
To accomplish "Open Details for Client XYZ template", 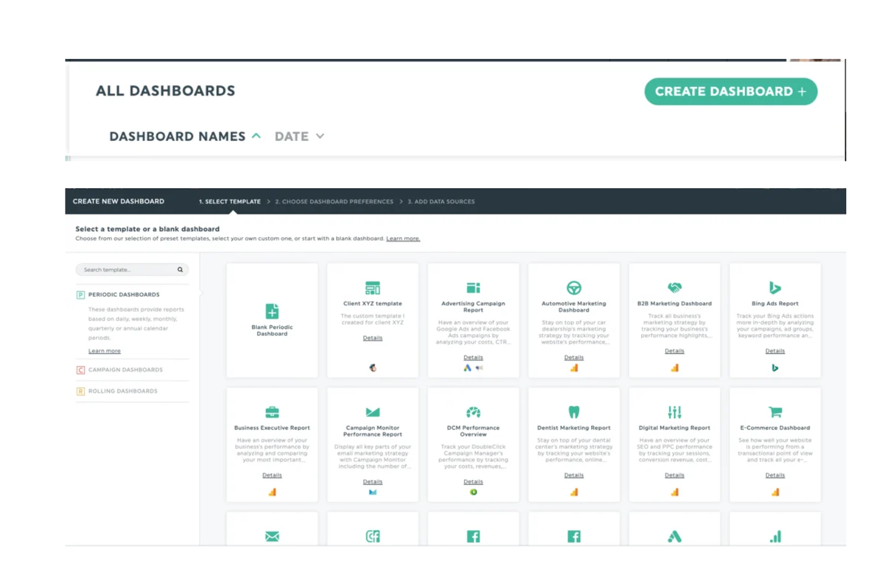I will 372,338.
